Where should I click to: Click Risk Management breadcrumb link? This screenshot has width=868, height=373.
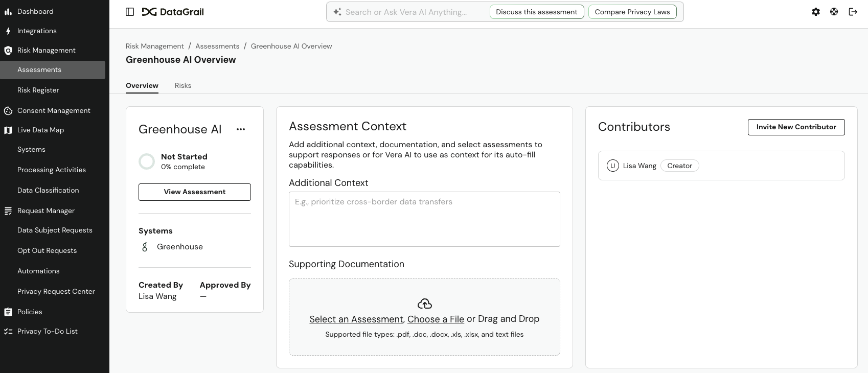click(x=155, y=46)
